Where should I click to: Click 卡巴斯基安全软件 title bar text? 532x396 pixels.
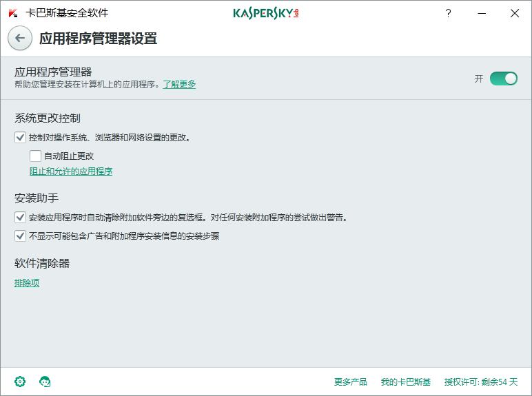coord(67,13)
